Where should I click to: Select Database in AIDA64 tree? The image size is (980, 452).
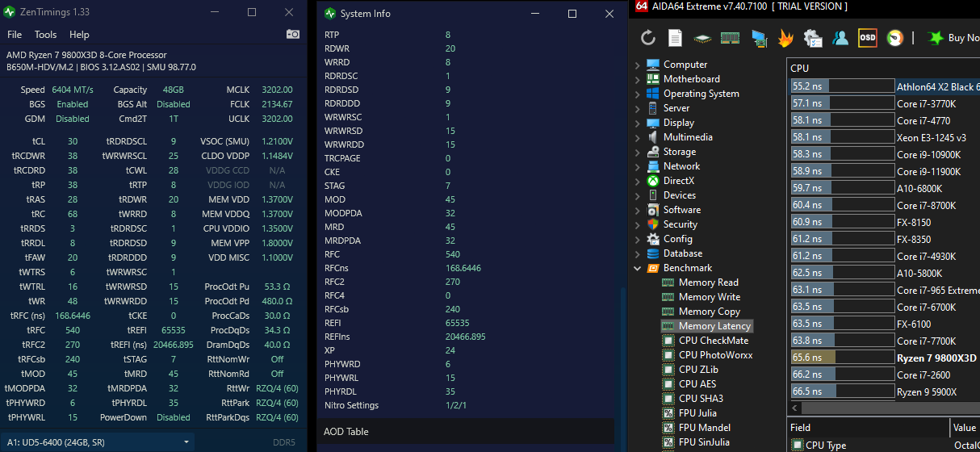pos(683,253)
